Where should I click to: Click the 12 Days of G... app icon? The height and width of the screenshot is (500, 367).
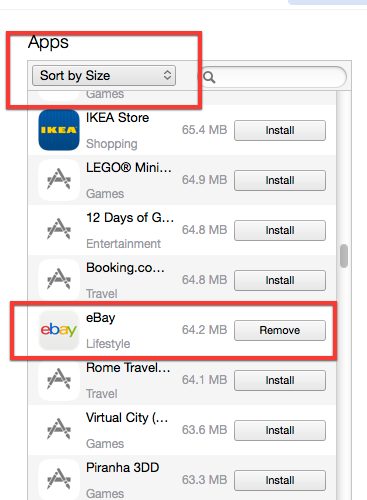pos(59,230)
